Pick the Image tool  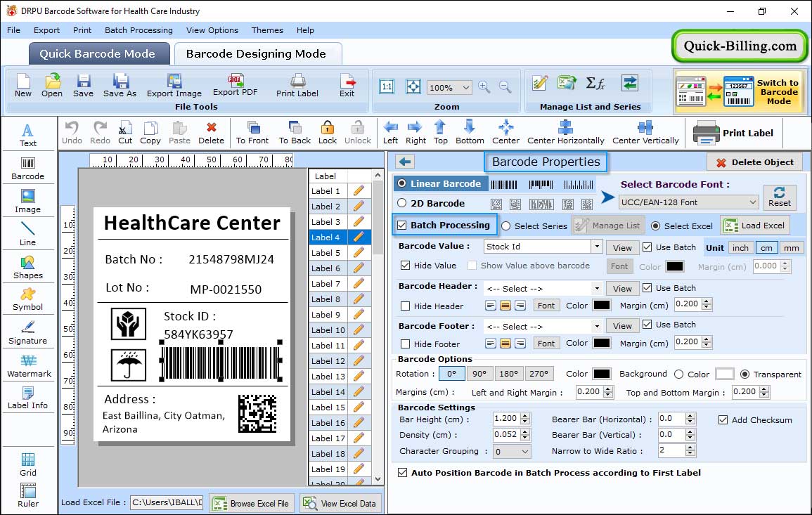coord(28,202)
